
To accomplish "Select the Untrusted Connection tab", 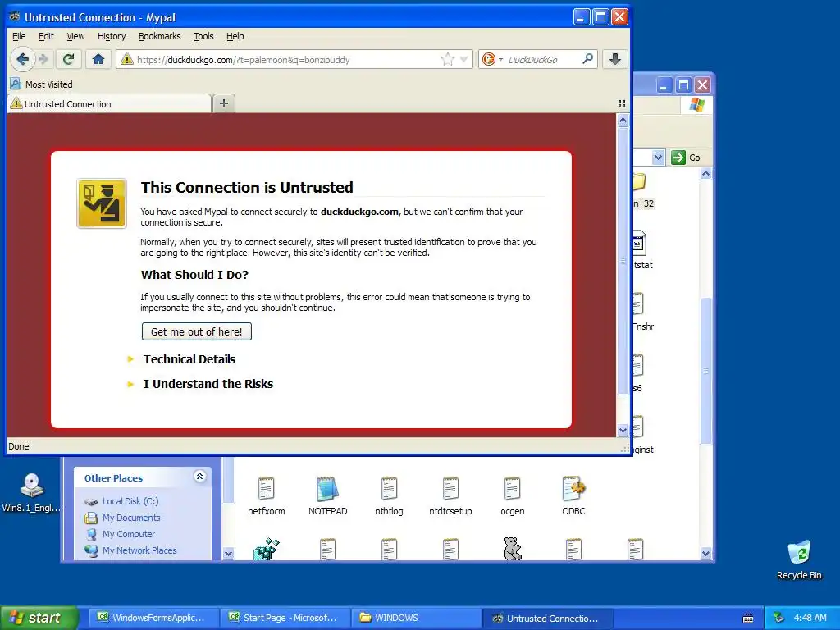I will click(109, 104).
